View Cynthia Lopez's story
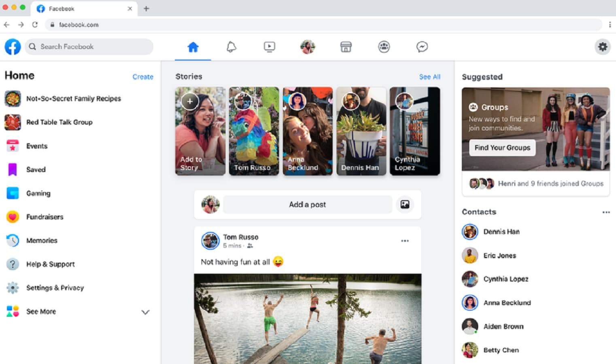This screenshot has height=364, width=616. tap(415, 131)
